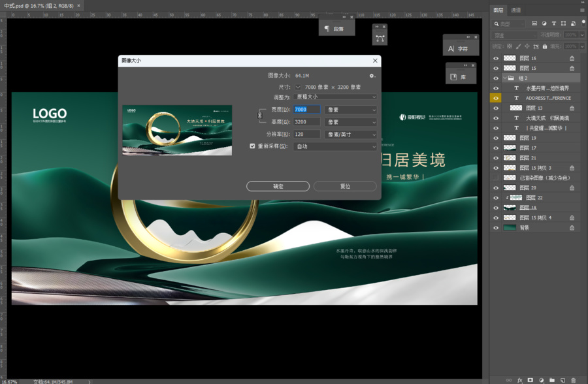Hide group 组 2

point(496,78)
